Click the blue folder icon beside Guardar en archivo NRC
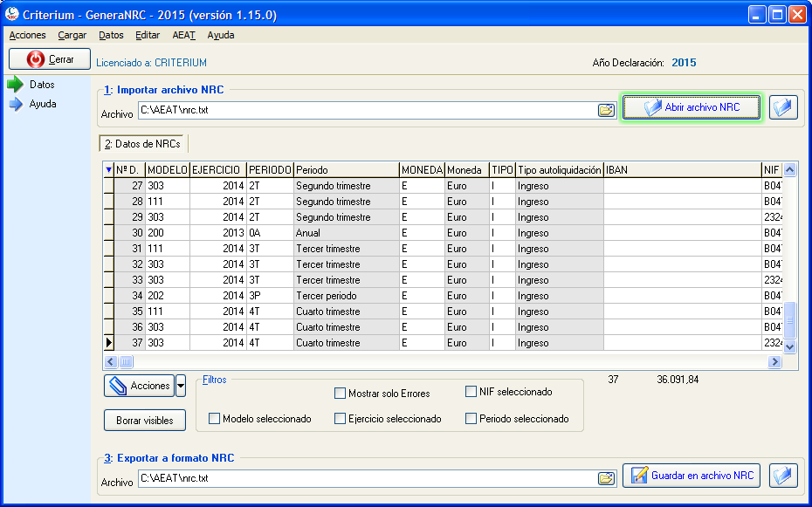 point(783,476)
